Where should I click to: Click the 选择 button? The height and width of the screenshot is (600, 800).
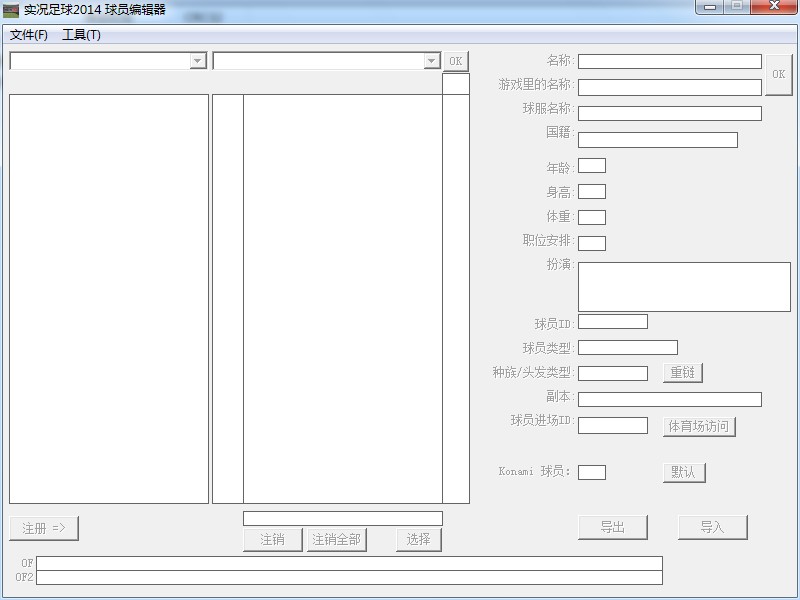point(419,540)
